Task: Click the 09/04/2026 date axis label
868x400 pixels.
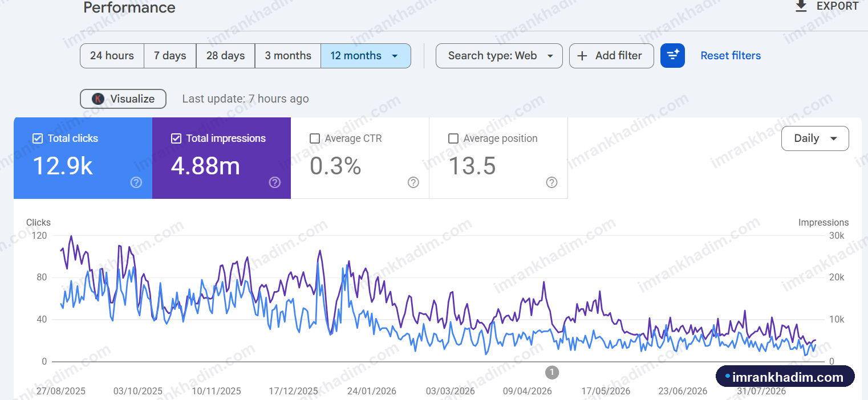Action: (528, 391)
